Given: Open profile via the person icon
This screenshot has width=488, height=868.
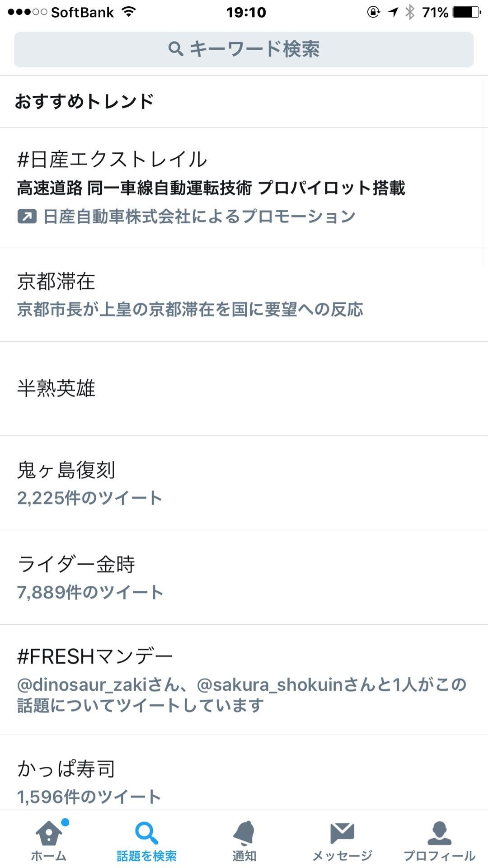Looking at the screenshot, I should tap(439, 833).
